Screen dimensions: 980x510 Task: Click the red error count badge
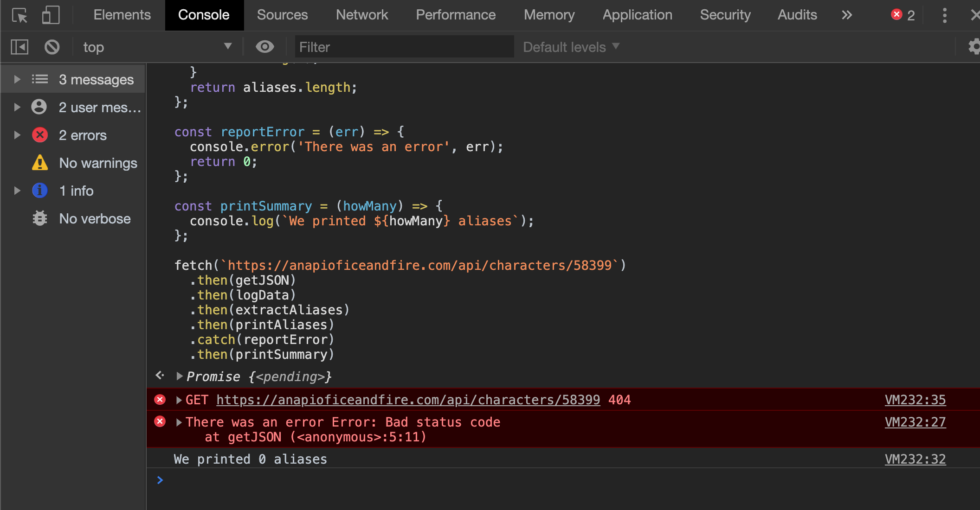pyautogui.click(x=903, y=15)
